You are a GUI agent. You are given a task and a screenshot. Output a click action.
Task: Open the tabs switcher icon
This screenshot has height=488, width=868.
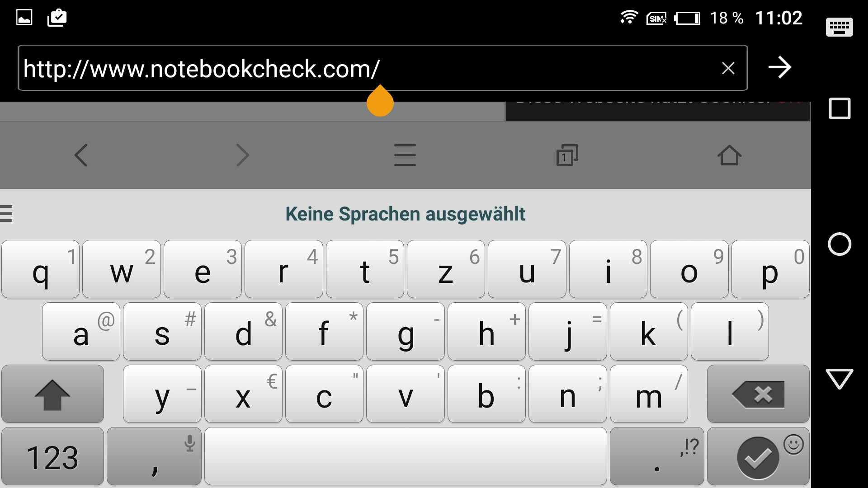click(x=567, y=155)
